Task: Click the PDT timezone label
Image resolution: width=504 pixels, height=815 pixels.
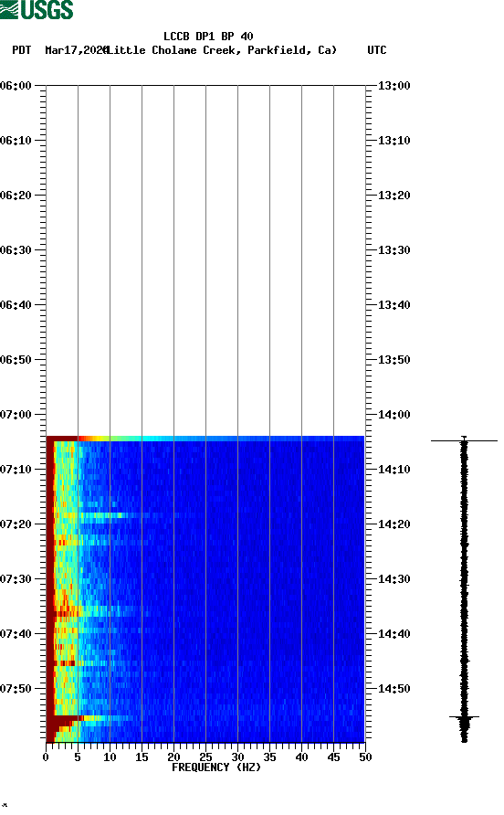Action: click(x=21, y=50)
